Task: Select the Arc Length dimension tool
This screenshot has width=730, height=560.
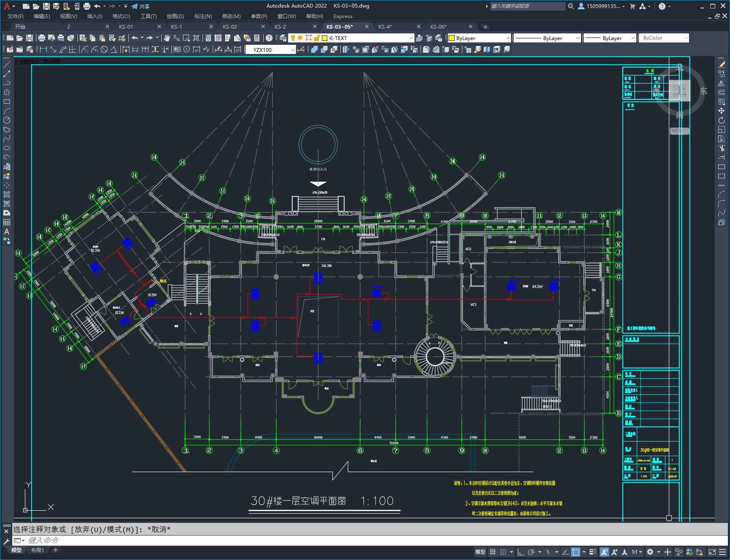Action: click(x=63, y=49)
